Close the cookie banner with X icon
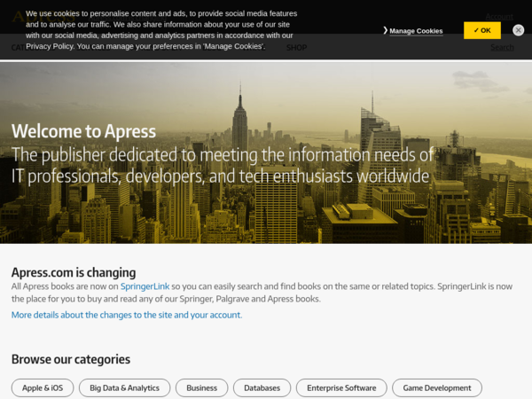 click(518, 30)
